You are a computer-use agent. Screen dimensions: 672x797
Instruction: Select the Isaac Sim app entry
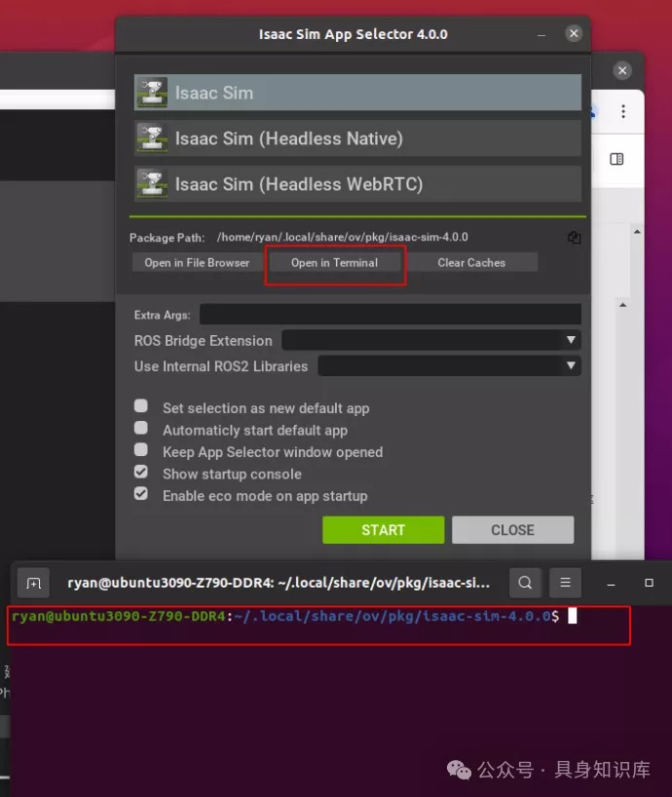click(x=356, y=94)
